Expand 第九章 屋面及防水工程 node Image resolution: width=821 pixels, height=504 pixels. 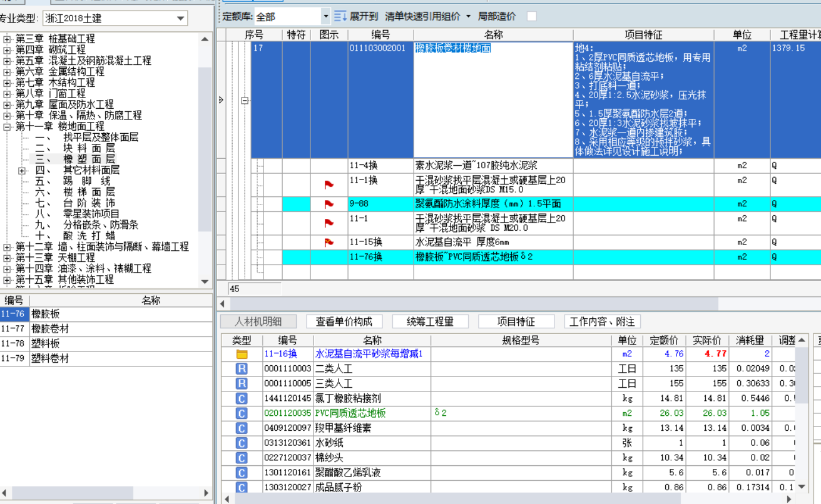pos(8,104)
